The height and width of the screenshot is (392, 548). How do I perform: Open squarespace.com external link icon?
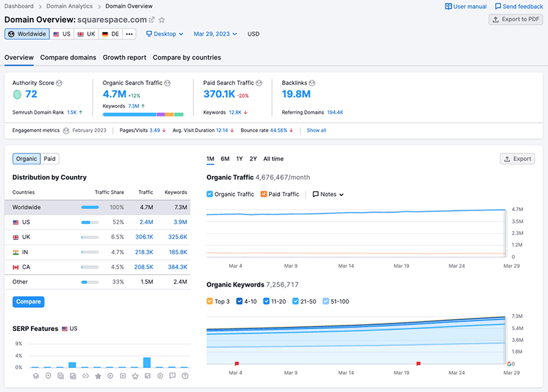coord(151,20)
